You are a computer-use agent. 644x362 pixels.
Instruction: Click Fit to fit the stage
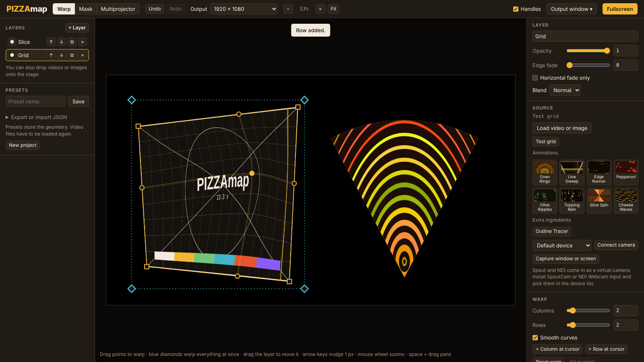[x=333, y=9]
